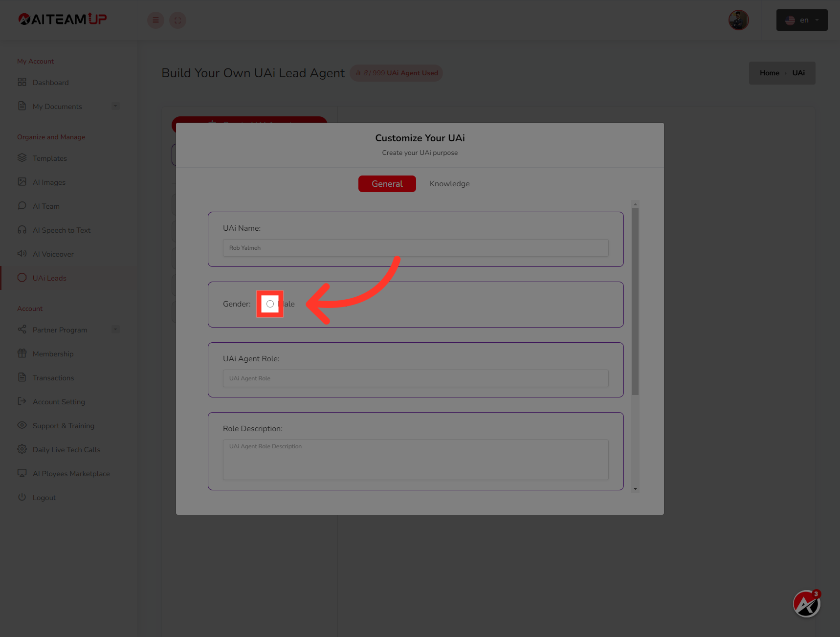Click the Role Description textarea
Image resolution: width=840 pixels, height=637 pixels.
[x=416, y=460]
